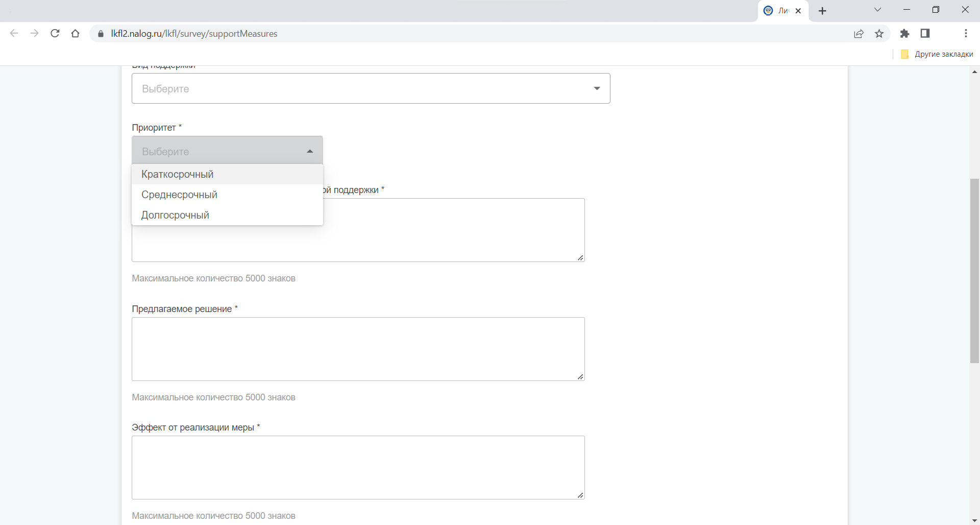Share this page via share icon

[859, 34]
